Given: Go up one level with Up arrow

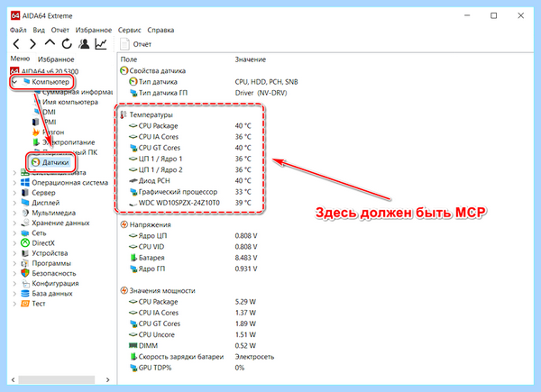Looking at the screenshot, I should [50, 43].
